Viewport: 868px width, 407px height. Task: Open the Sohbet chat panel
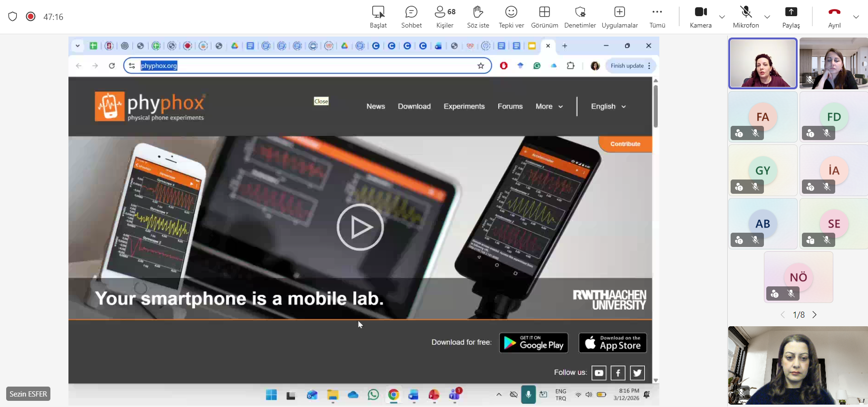(411, 17)
